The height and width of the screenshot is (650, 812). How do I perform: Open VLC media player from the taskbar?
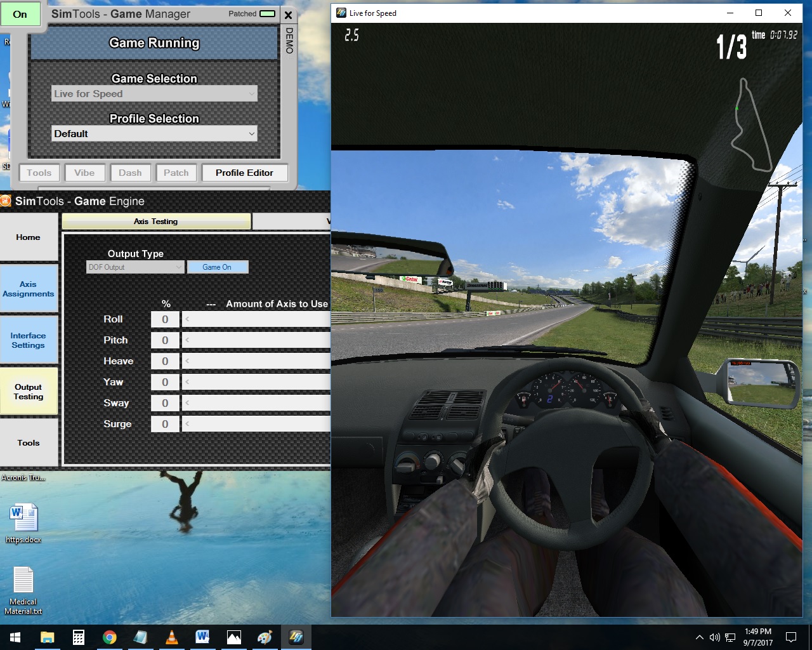(x=172, y=637)
